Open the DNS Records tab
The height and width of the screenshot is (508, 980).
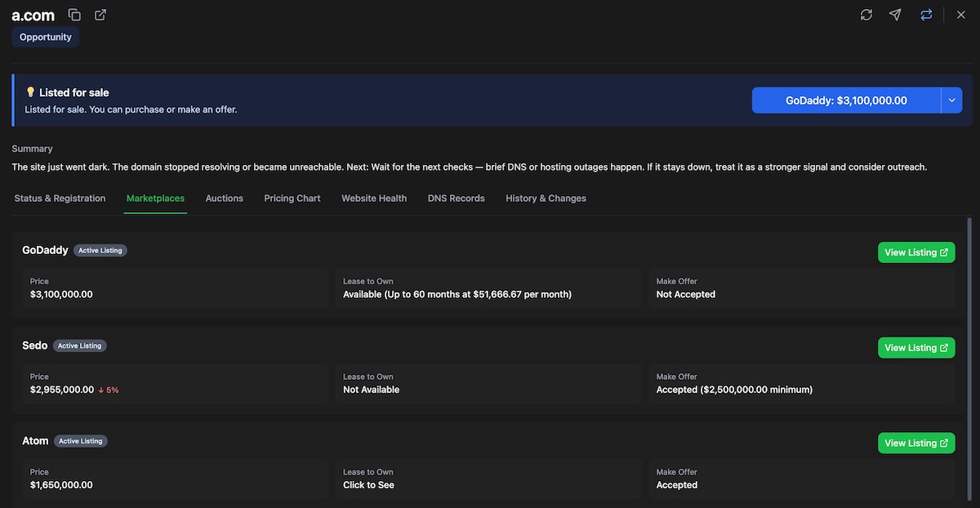(457, 198)
